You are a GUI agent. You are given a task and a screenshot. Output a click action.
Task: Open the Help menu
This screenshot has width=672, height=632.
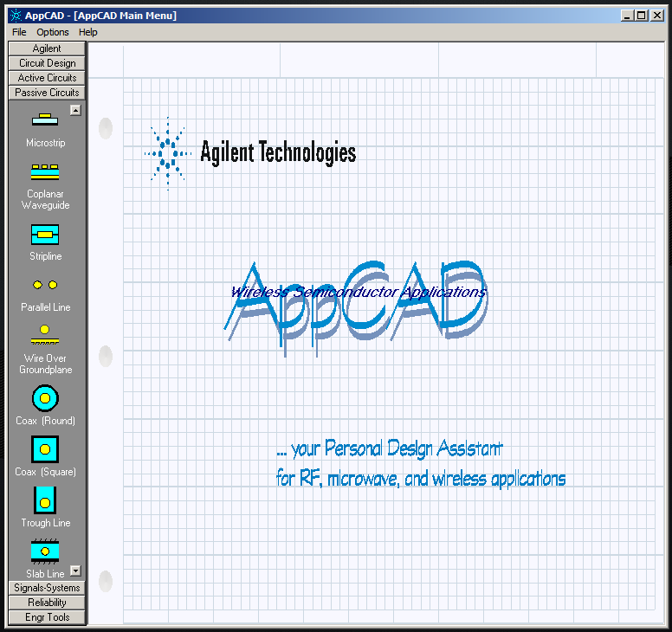click(88, 32)
